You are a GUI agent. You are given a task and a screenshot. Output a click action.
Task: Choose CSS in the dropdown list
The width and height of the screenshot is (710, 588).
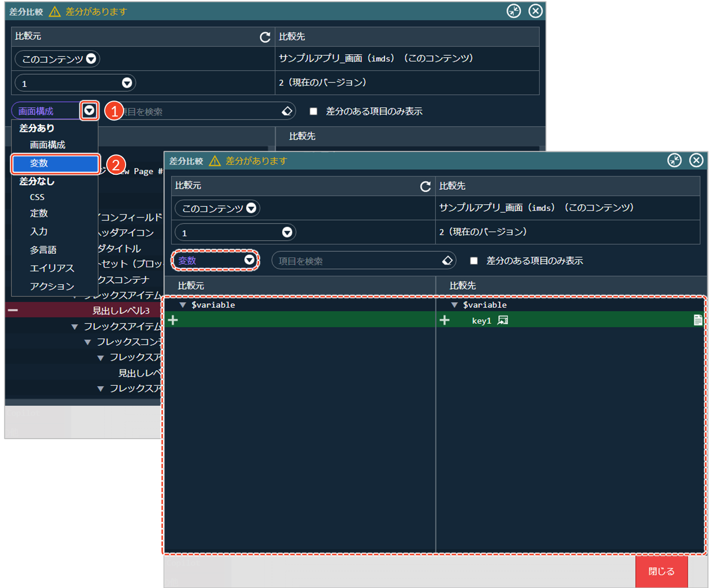tap(37, 197)
